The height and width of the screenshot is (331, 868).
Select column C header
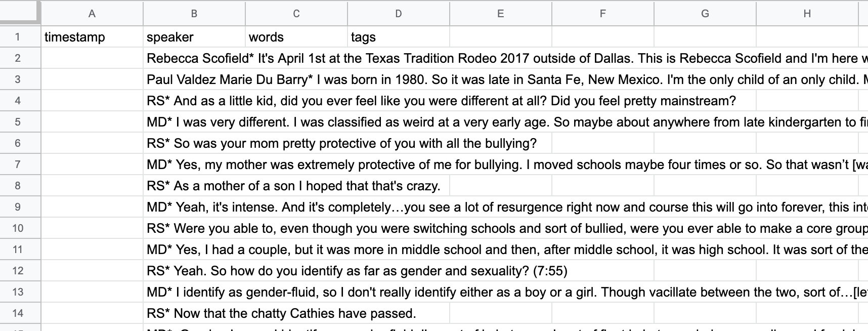point(296,14)
